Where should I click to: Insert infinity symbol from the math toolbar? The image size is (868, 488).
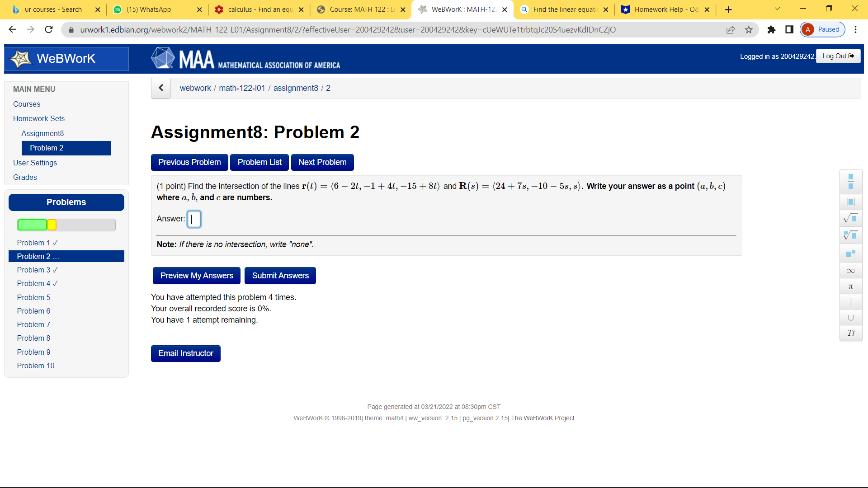pos(851,271)
